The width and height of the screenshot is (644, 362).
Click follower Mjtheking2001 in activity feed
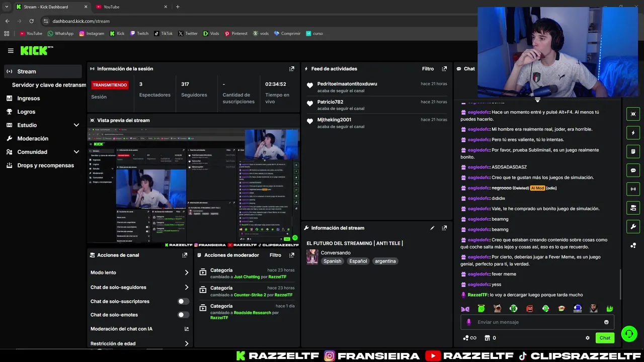(x=334, y=120)
